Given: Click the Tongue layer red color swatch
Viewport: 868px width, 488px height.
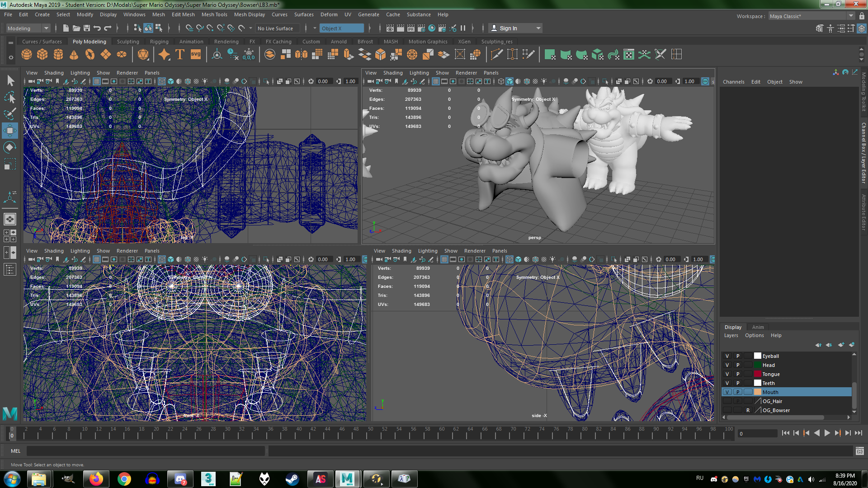Looking at the screenshot, I should (758, 374).
